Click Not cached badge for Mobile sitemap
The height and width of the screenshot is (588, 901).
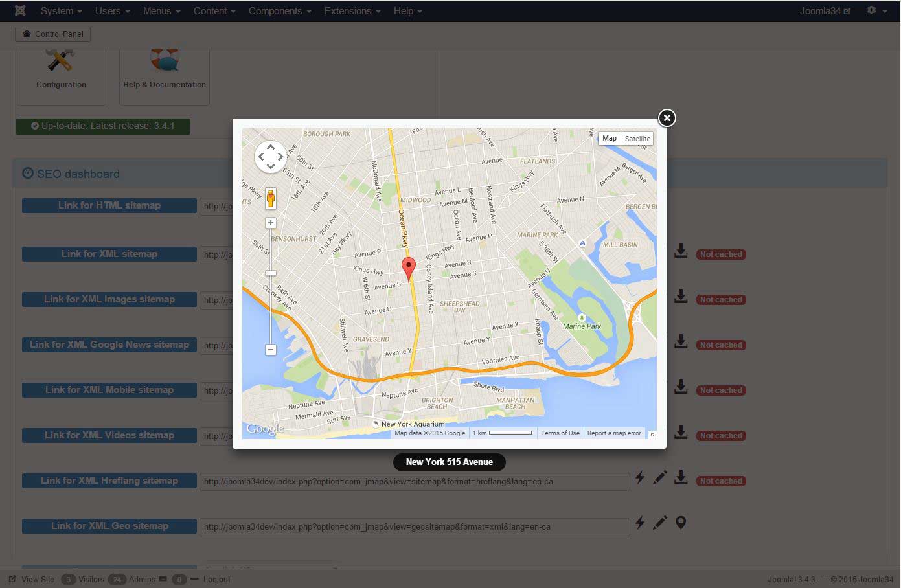click(x=721, y=390)
